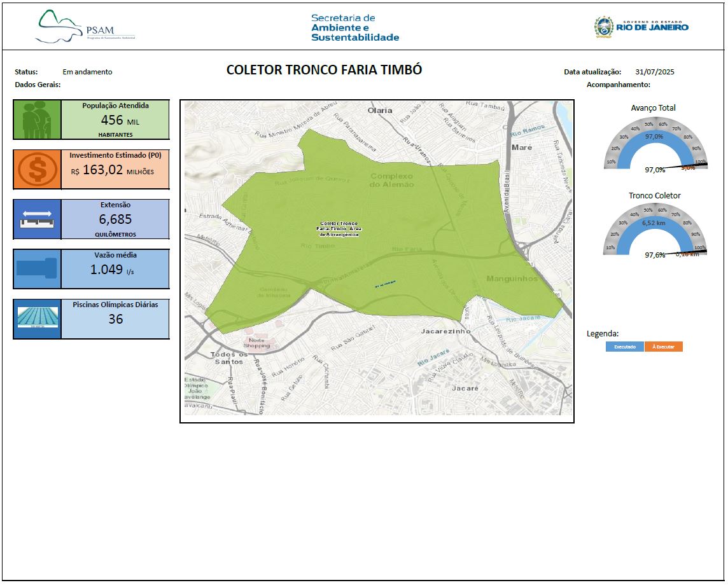Viewport: 728px width, 585px height.
Task: Click the Coletor Tronco area label on map
Action: click(x=339, y=229)
